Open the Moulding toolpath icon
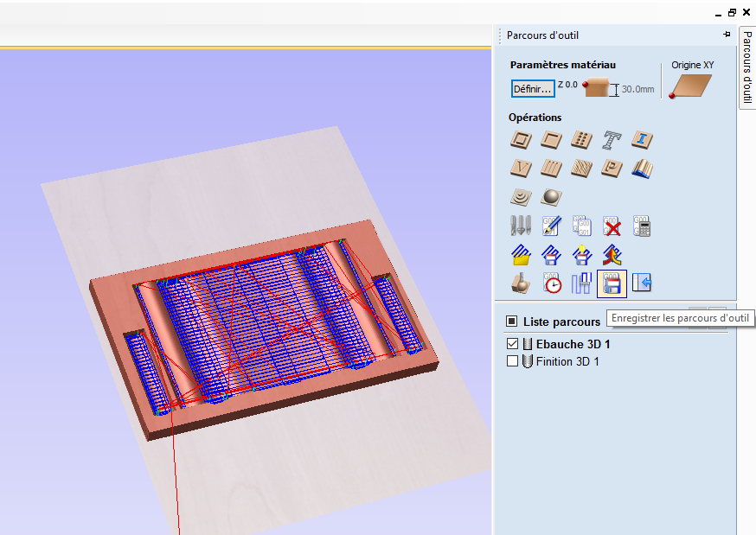Image resolution: width=756 pixels, height=535 pixels. 642,169
